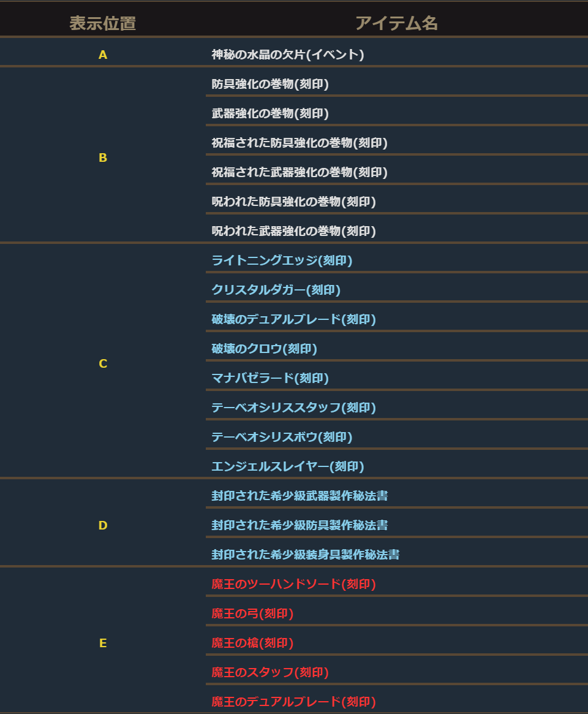Open テーベオシリススタッフ(刻印) entry
The width and height of the screenshot is (588, 714).
point(293,408)
